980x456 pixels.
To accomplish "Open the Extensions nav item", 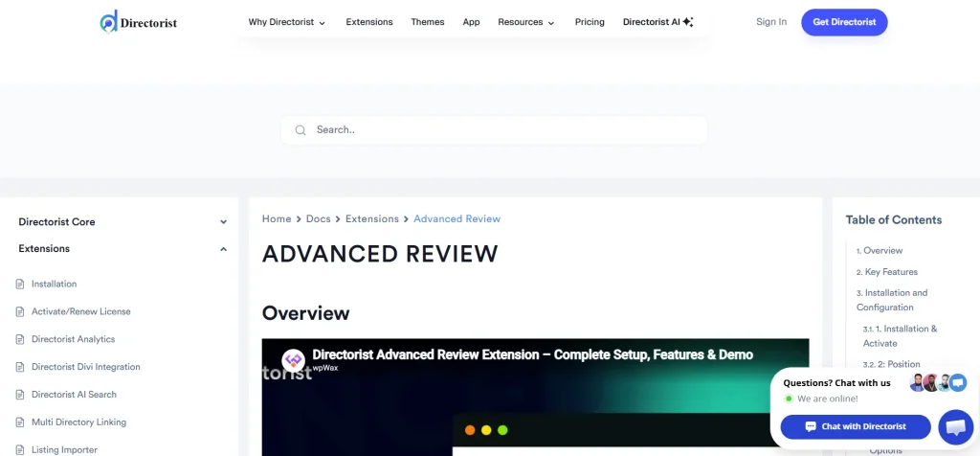I will click(369, 22).
